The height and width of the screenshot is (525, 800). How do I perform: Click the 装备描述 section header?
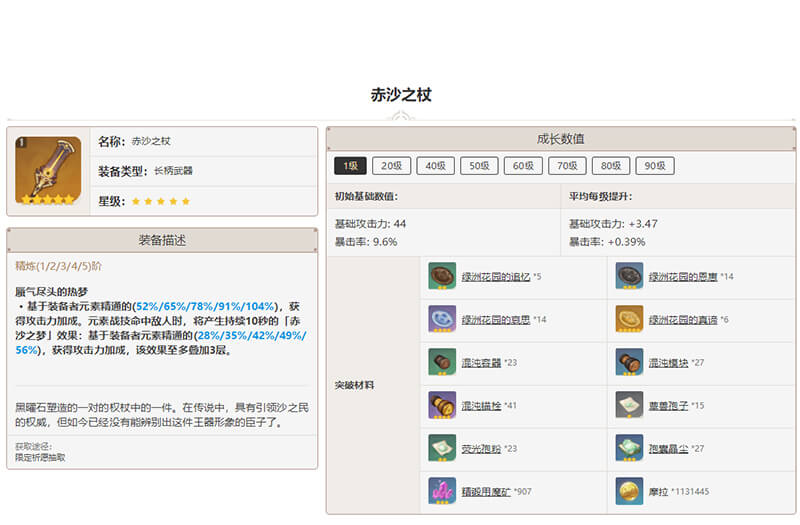(x=162, y=240)
